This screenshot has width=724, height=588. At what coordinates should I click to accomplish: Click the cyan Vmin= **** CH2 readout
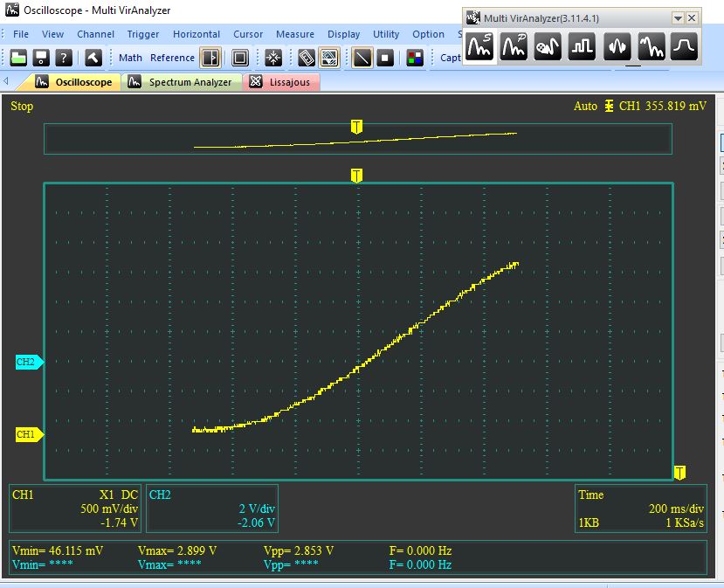click(x=43, y=564)
